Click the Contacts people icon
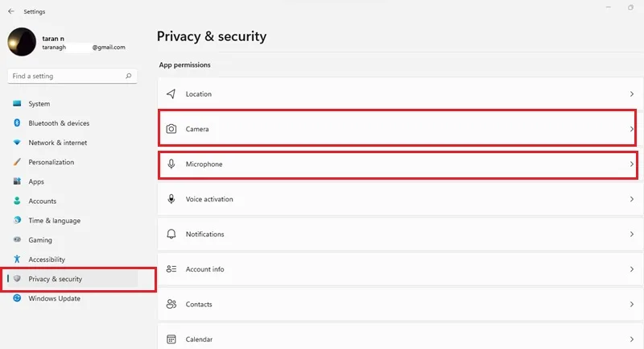The width and height of the screenshot is (644, 349). (x=171, y=304)
